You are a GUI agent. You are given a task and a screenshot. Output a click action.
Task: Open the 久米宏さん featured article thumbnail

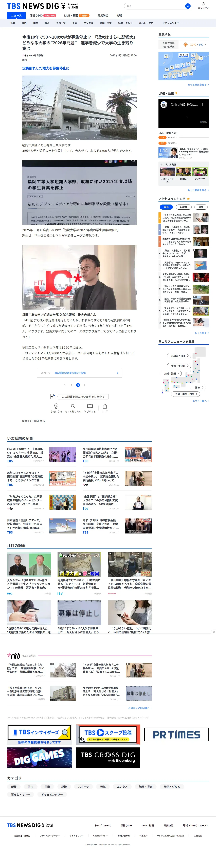[29, 564]
